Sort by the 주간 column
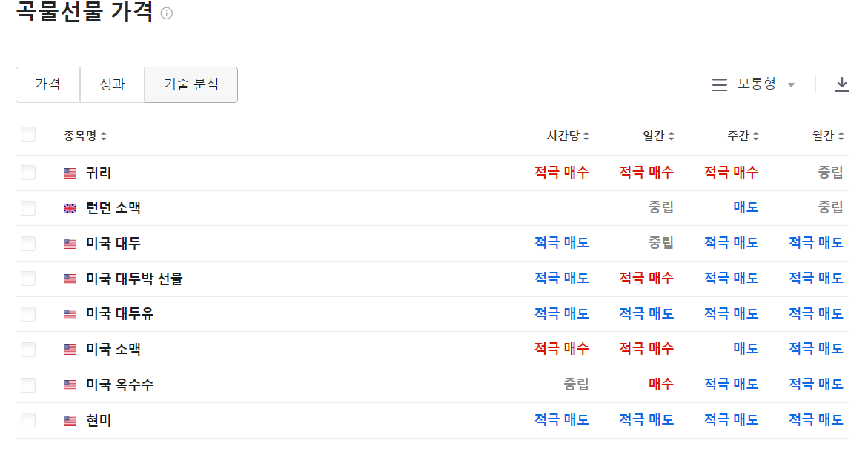Viewport: 868px width, 466px height. click(x=743, y=136)
